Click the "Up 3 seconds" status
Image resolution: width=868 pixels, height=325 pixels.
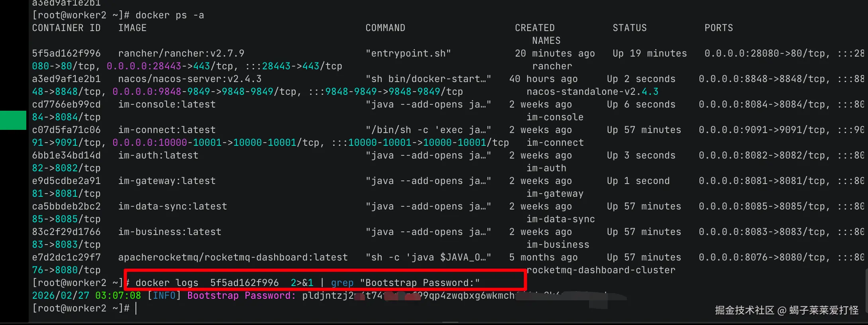click(x=641, y=155)
